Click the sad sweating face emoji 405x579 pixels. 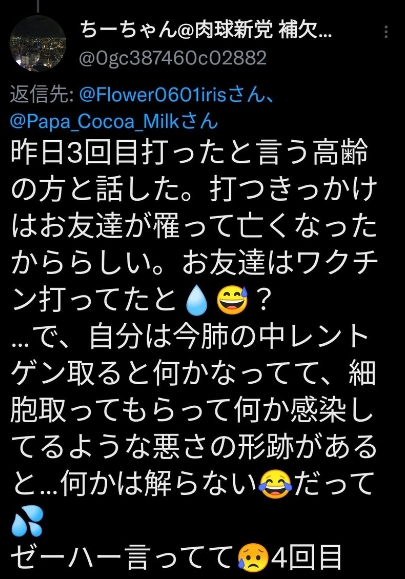coord(253,557)
